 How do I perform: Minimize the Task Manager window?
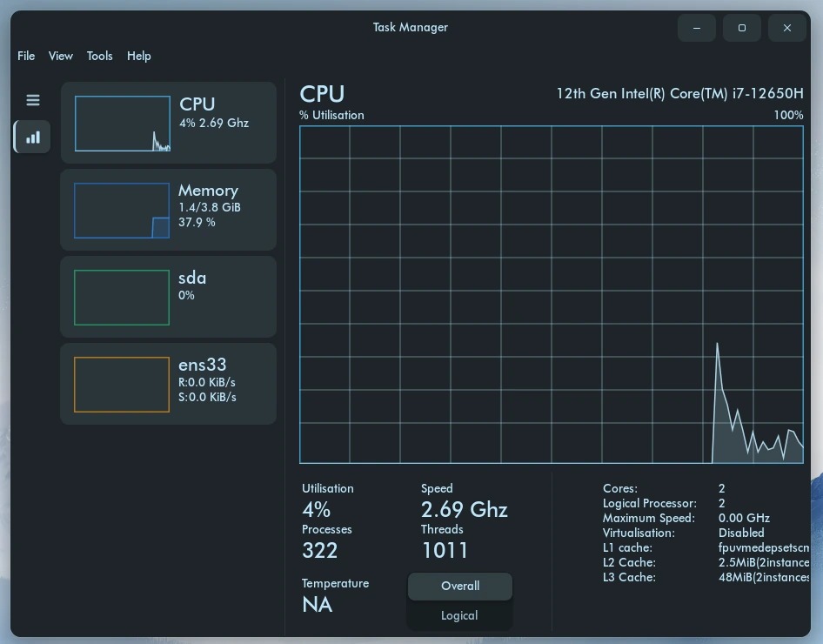697,28
